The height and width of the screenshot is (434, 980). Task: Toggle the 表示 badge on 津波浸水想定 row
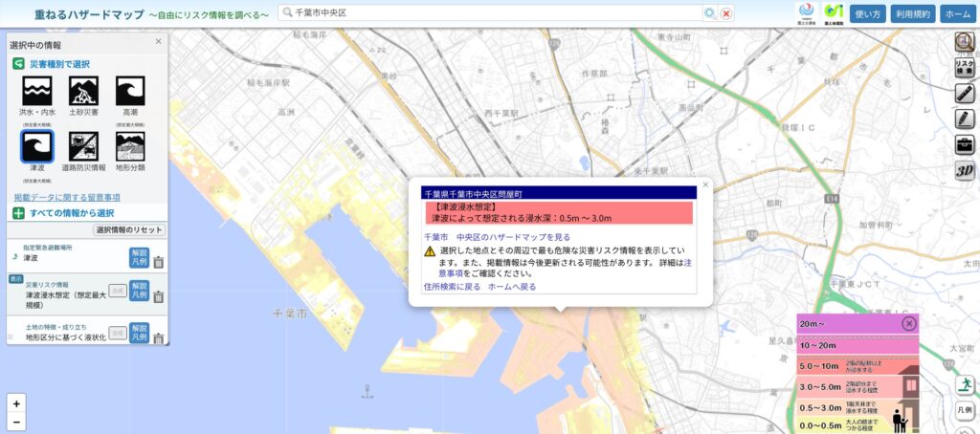tap(16, 279)
